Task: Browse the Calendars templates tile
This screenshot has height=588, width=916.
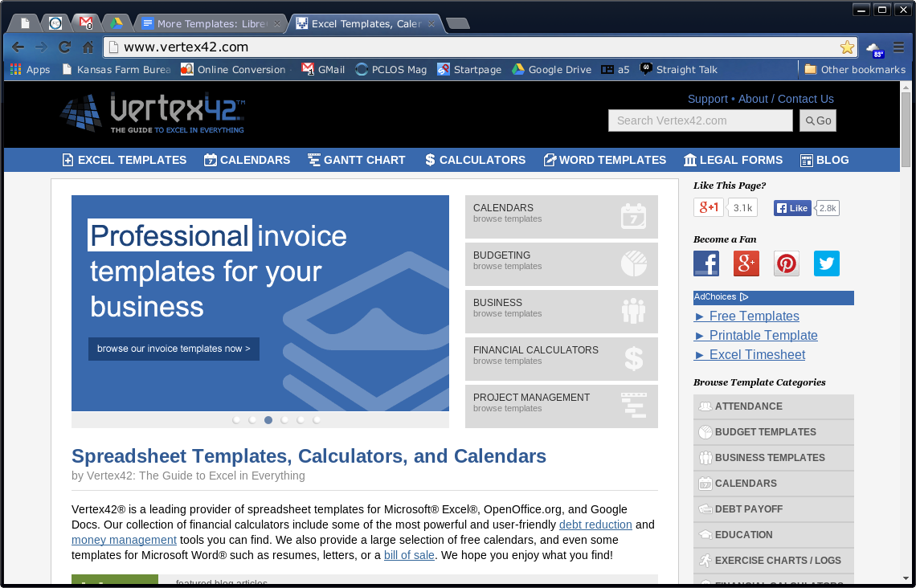Action: pyautogui.click(x=562, y=217)
